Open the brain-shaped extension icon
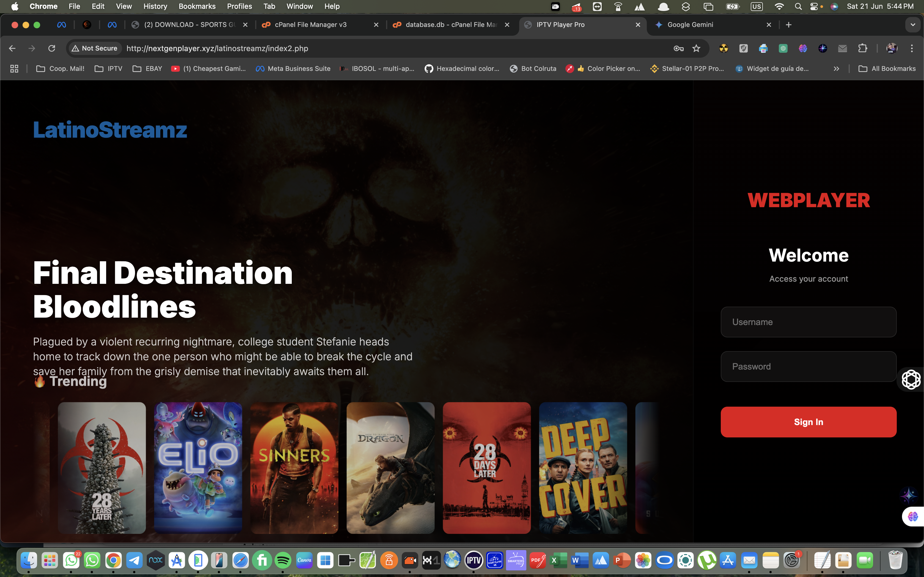 [x=802, y=48]
